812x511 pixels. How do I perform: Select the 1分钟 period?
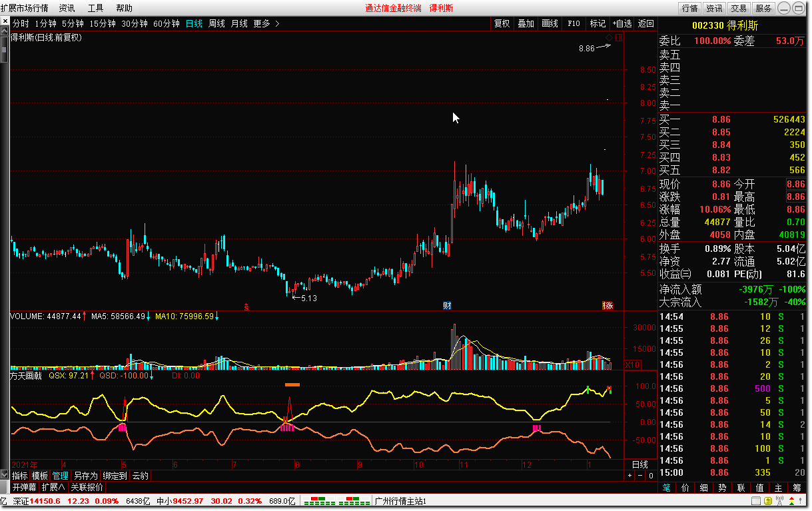pyautogui.click(x=46, y=23)
